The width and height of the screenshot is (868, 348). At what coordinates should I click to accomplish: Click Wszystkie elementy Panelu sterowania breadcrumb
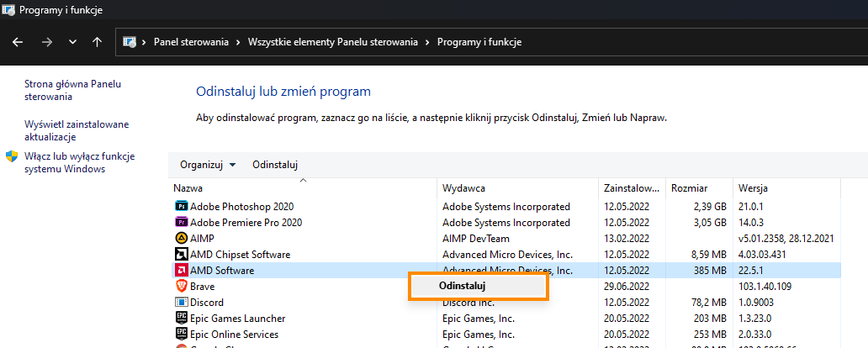click(333, 42)
